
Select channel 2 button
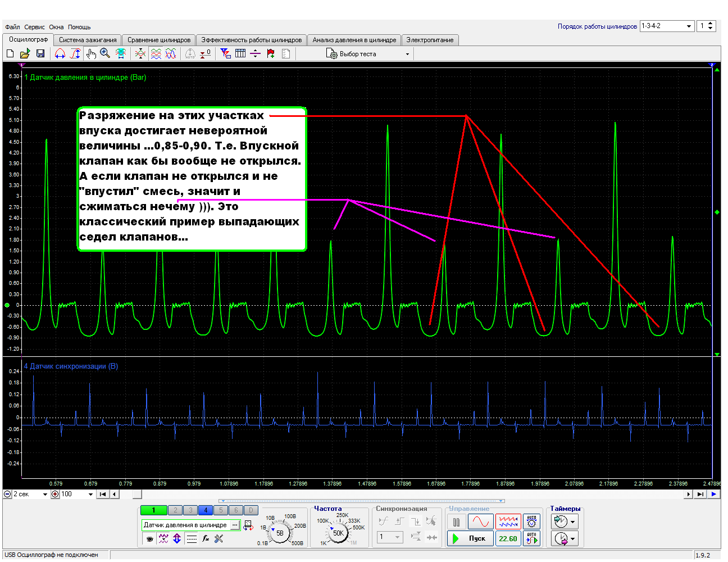pyautogui.click(x=175, y=510)
